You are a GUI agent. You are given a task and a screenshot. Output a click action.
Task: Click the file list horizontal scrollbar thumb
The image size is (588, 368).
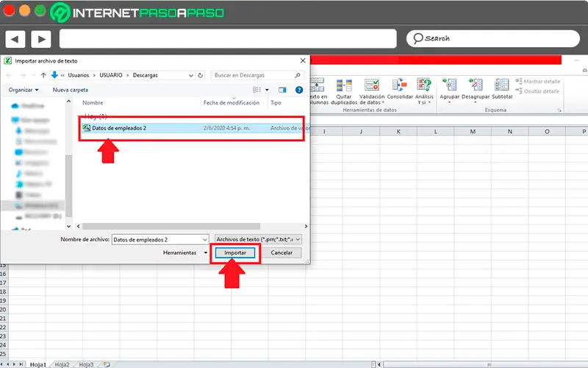pos(171,226)
